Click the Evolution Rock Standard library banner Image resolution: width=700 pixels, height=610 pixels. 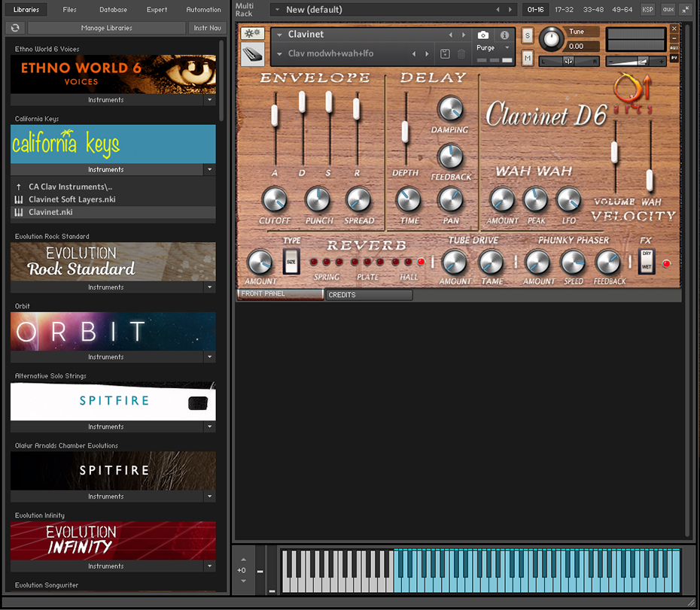click(113, 262)
